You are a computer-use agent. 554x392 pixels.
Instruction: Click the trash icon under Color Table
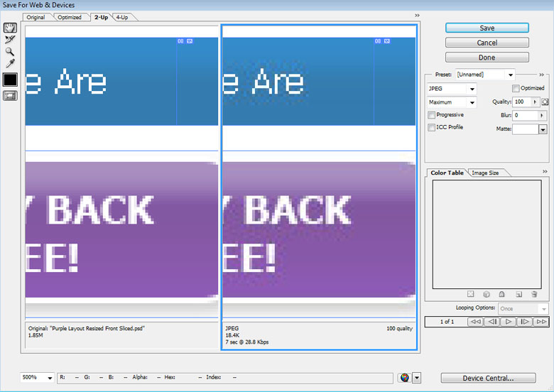(x=534, y=294)
